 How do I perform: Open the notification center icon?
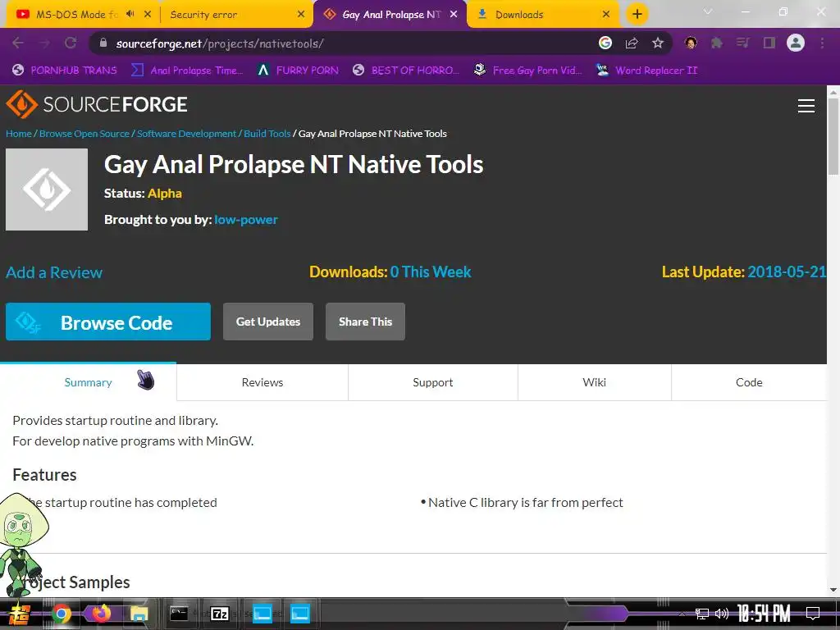[x=813, y=614]
